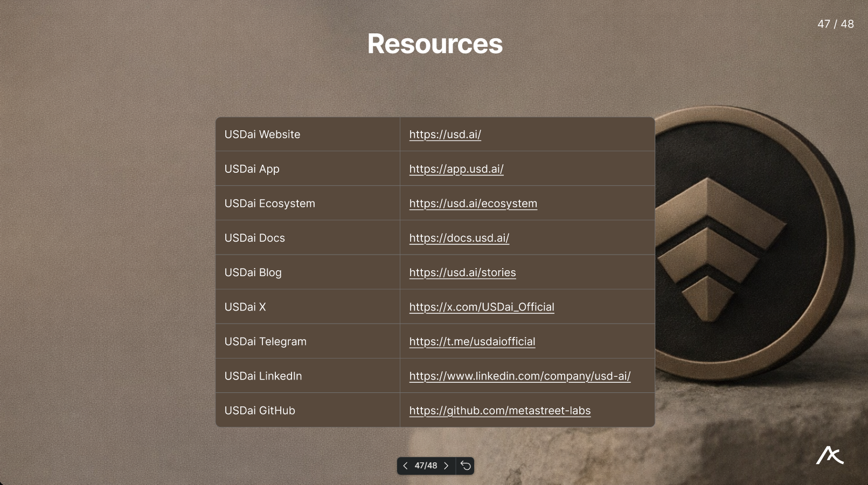Click the restart presentation icon

pyautogui.click(x=466, y=466)
